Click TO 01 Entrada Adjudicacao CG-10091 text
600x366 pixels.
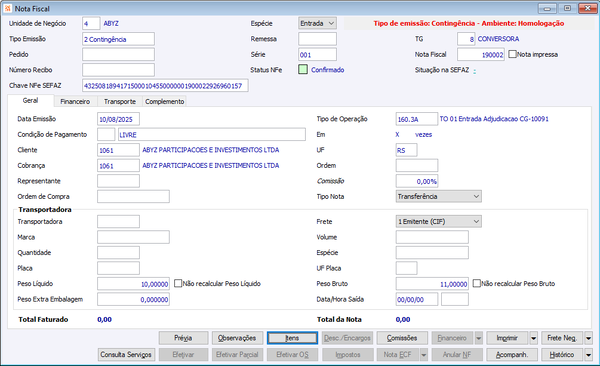[x=494, y=119]
